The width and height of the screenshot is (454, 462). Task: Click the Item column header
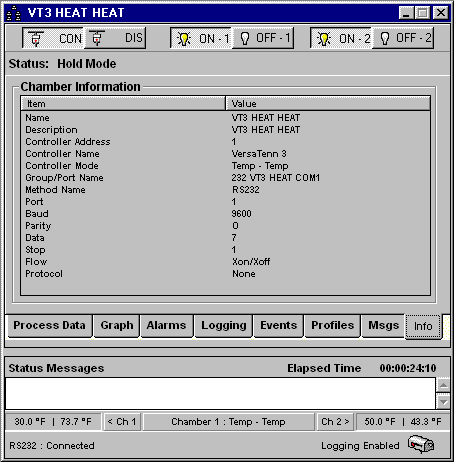point(123,104)
